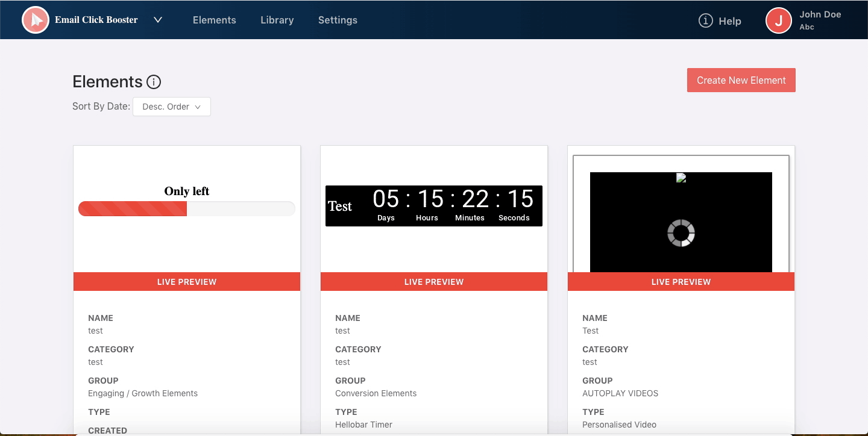
Task: Open the Settings menu item
Action: 338,20
